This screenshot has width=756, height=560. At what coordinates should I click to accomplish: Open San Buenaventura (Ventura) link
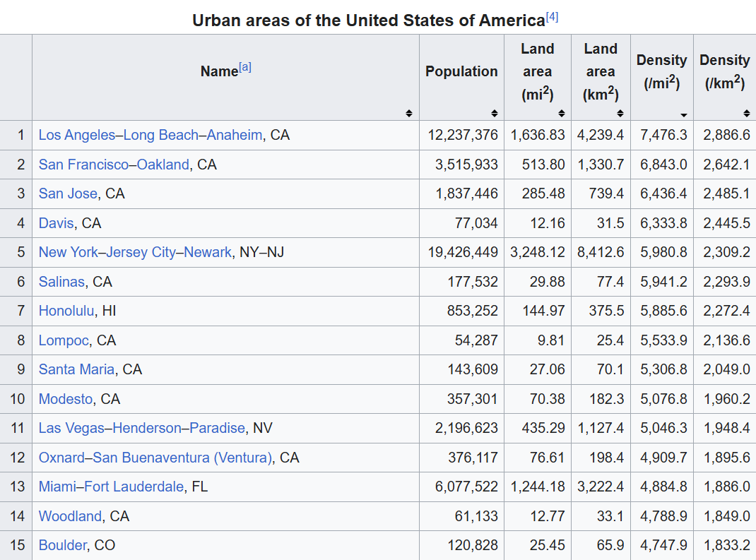click(x=182, y=458)
